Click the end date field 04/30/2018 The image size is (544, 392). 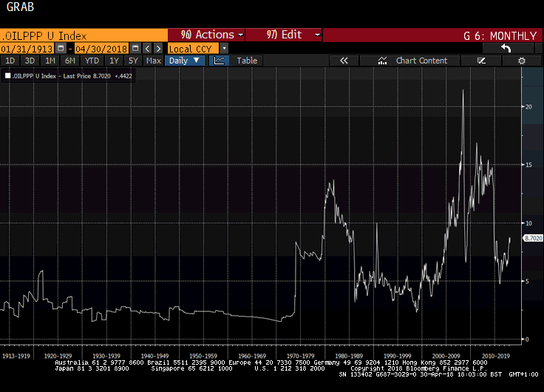tap(101, 49)
